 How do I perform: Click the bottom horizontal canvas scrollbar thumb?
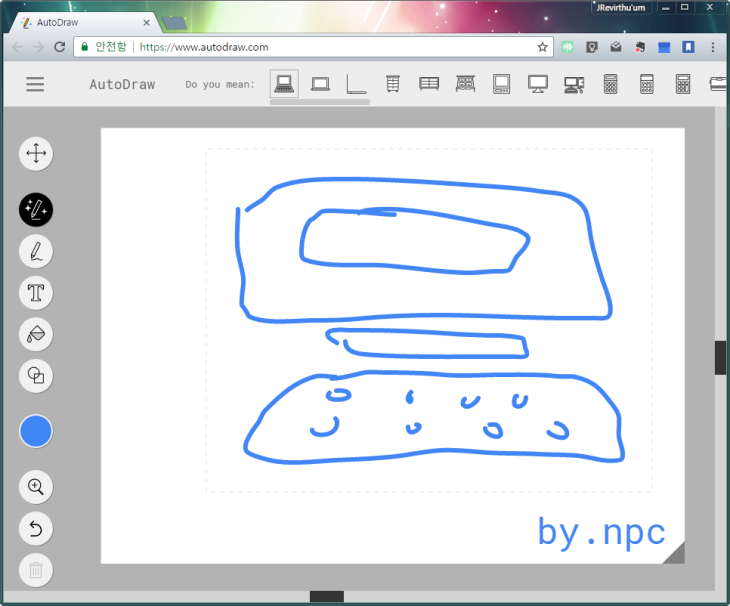point(327,596)
